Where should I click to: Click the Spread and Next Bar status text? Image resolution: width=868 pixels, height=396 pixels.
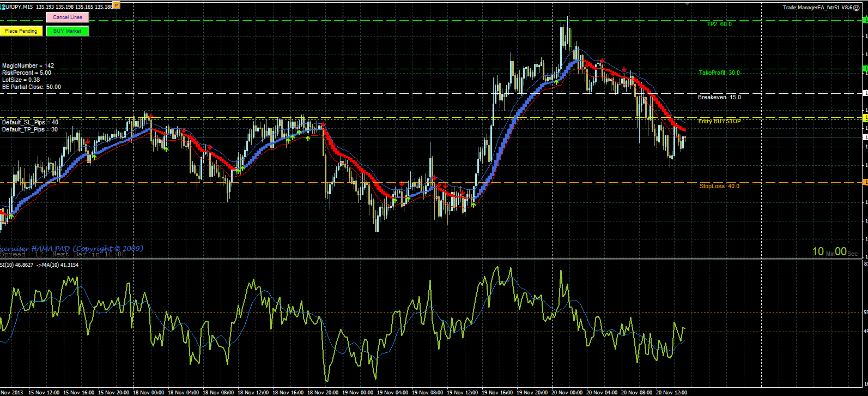[x=63, y=254]
